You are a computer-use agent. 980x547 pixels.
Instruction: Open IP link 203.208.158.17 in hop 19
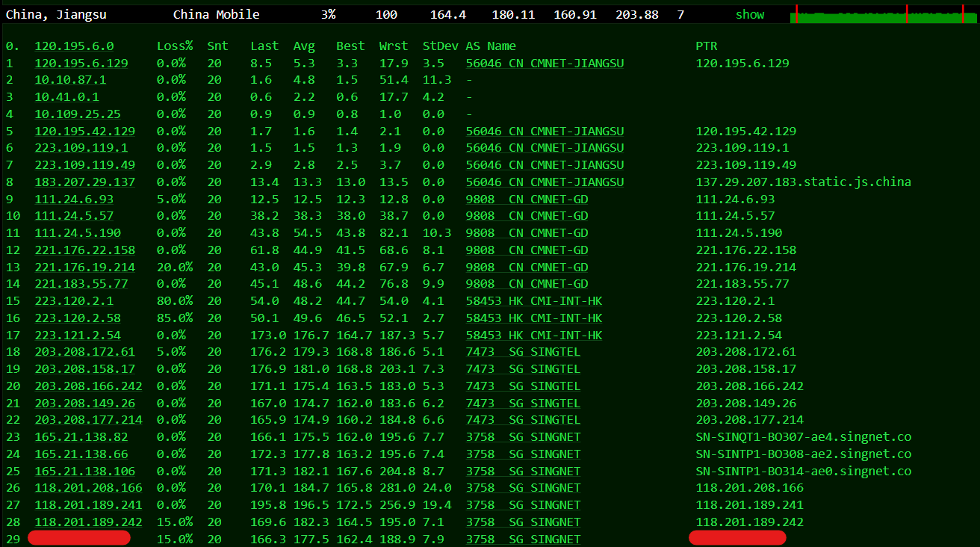coord(85,369)
